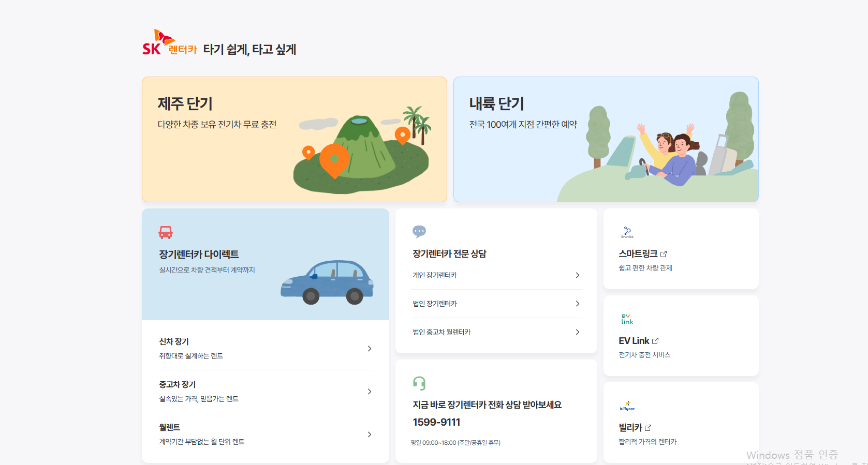
Task: Click 쉽고 편한 차량 관제 description
Action: [645, 268]
